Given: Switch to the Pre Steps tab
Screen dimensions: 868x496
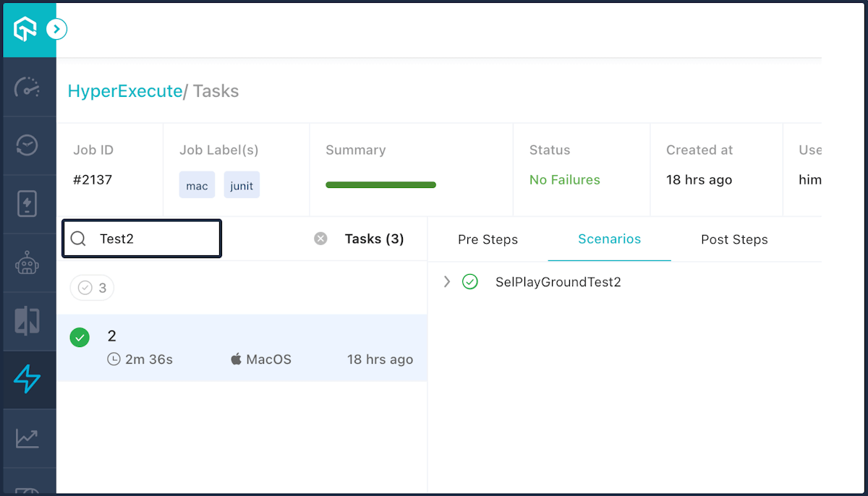Looking at the screenshot, I should point(488,239).
